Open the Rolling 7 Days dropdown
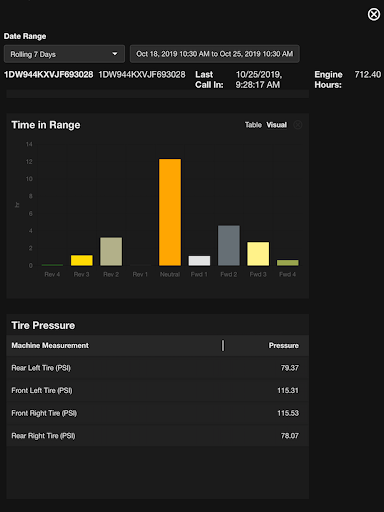 tap(64, 54)
